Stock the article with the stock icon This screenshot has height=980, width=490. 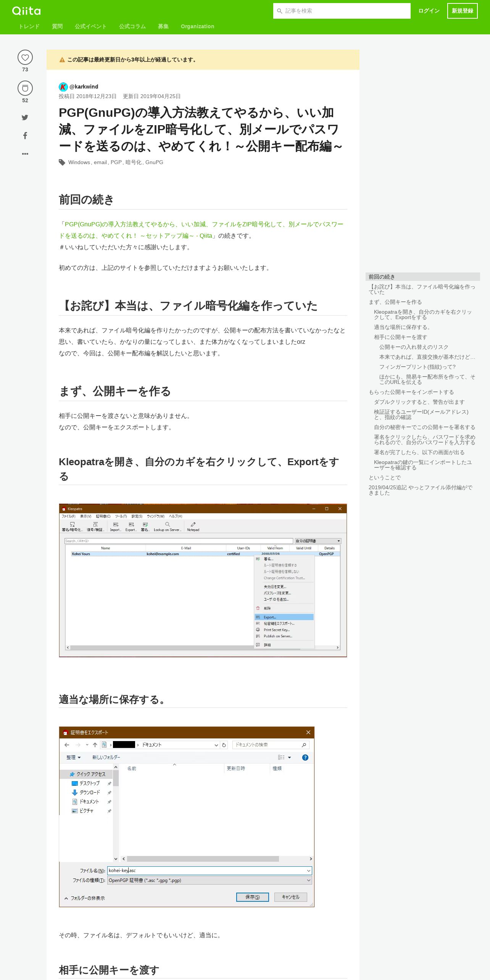pos(25,88)
